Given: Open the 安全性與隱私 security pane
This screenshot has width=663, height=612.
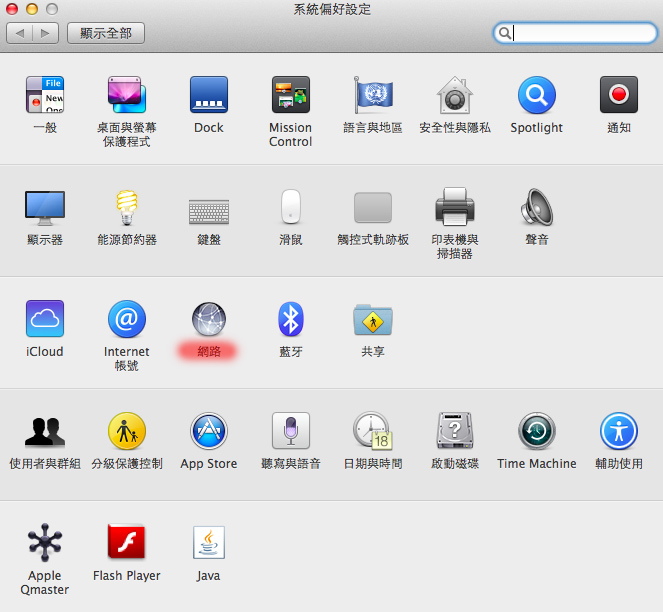Looking at the screenshot, I should tap(454, 96).
